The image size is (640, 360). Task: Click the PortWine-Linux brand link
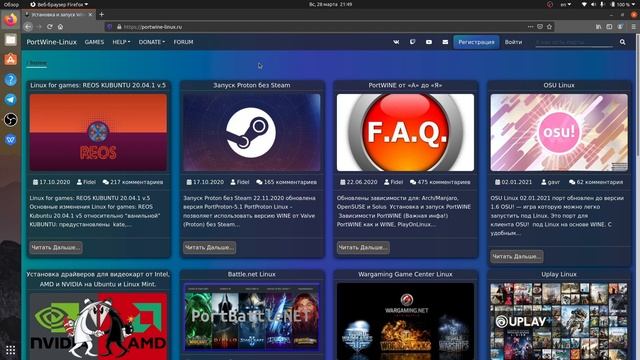point(51,42)
